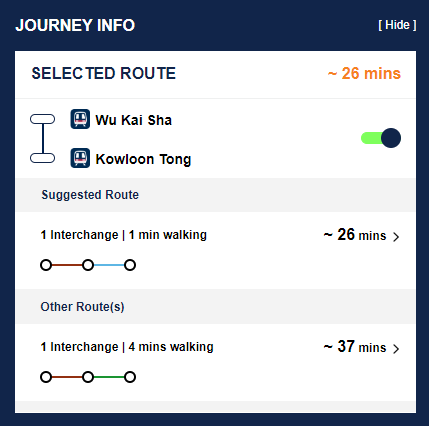Click the origin station marker pill
429x426 pixels.
[43, 119]
